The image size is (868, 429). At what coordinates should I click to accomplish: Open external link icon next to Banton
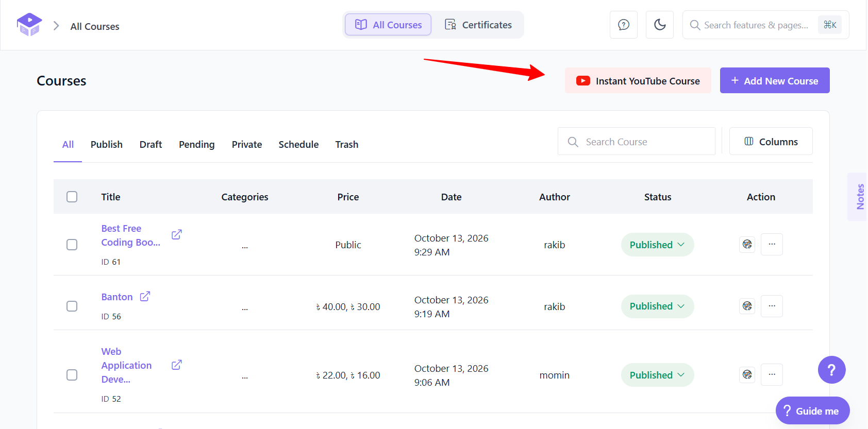[145, 297]
